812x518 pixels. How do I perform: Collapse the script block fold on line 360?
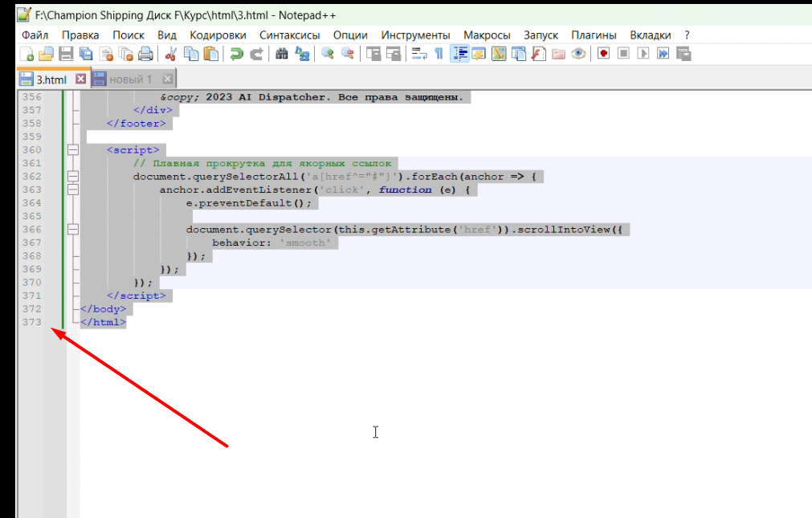73,149
